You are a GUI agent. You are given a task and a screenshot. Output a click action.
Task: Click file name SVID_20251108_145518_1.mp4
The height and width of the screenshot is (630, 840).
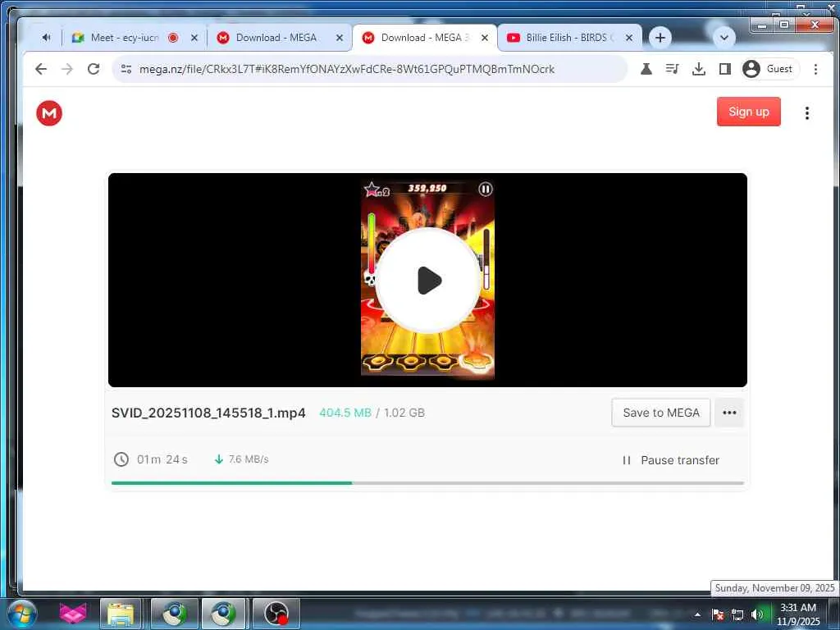tap(208, 413)
